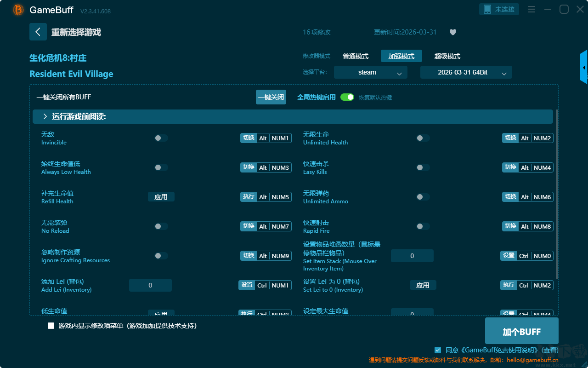Image resolution: width=588 pixels, height=368 pixels.
Task: Toggle the Unlimited Health switch
Action: (423, 138)
